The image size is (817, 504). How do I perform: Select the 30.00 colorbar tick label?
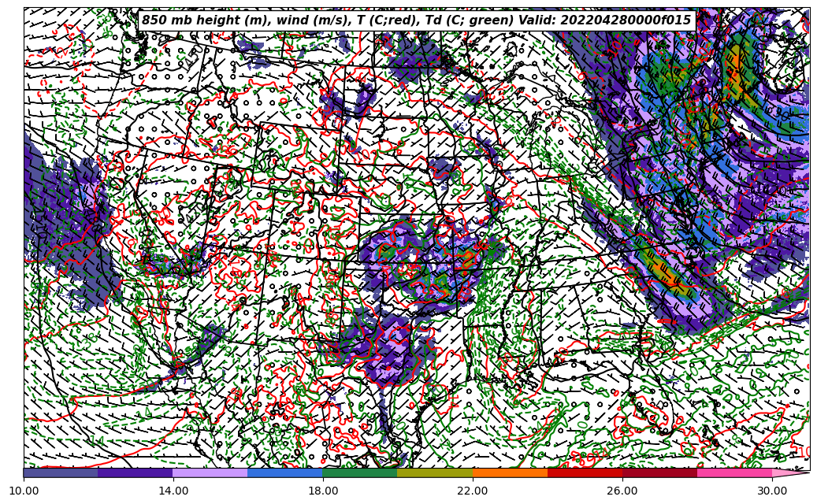(x=772, y=491)
